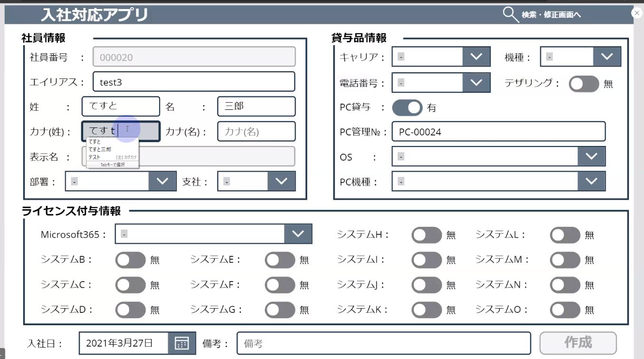
Task: Click the 備考 remarks input field
Action: pos(384,343)
